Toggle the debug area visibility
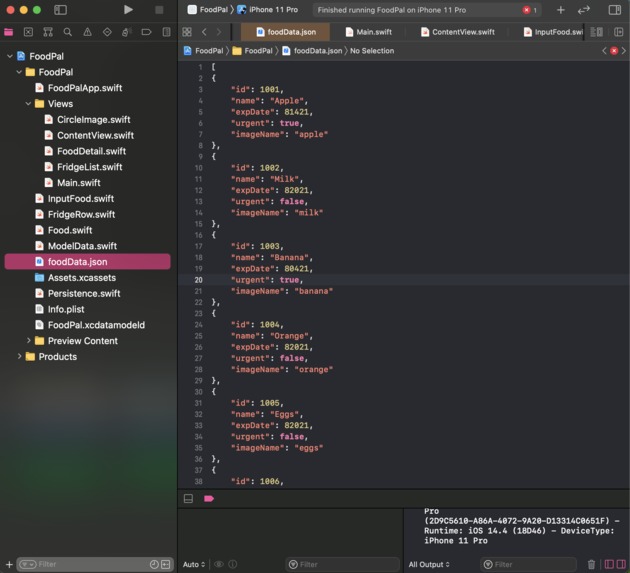Viewport: 630px width, 573px height. [x=188, y=499]
